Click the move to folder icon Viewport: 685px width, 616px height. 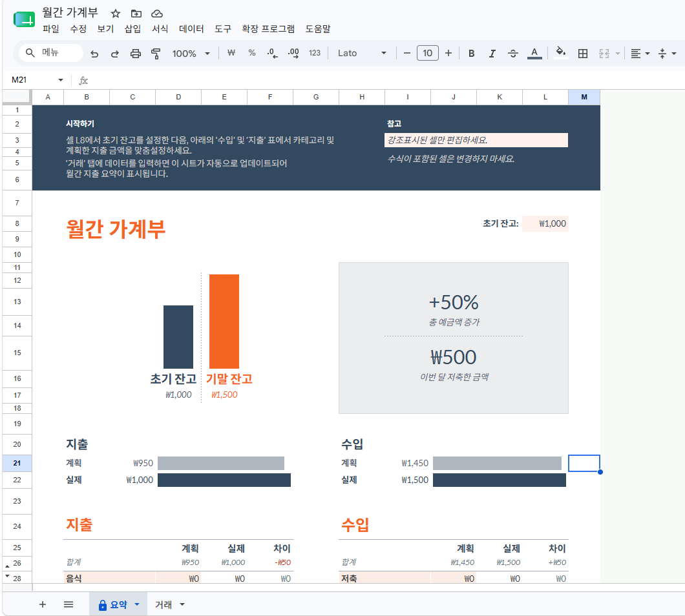pyautogui.click(x=136, y=14)
